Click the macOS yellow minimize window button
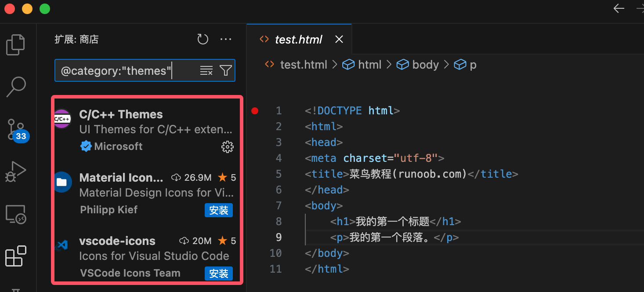644x292 pixels. coord(27,8)
